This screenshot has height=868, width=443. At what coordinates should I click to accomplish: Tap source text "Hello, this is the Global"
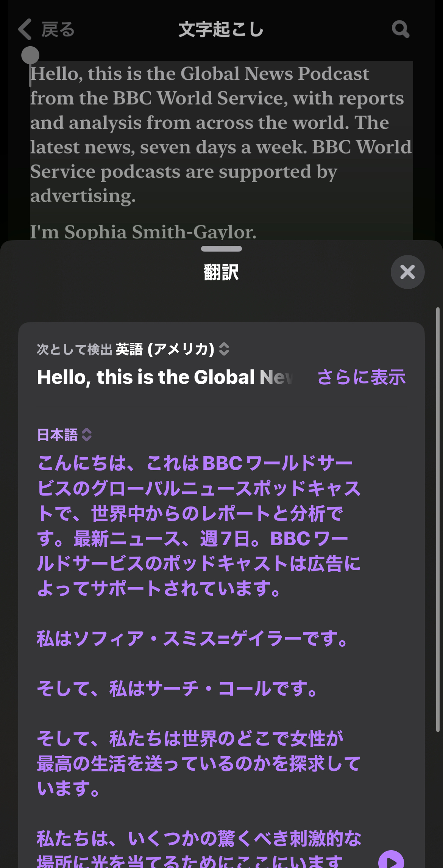coord(146,377)
